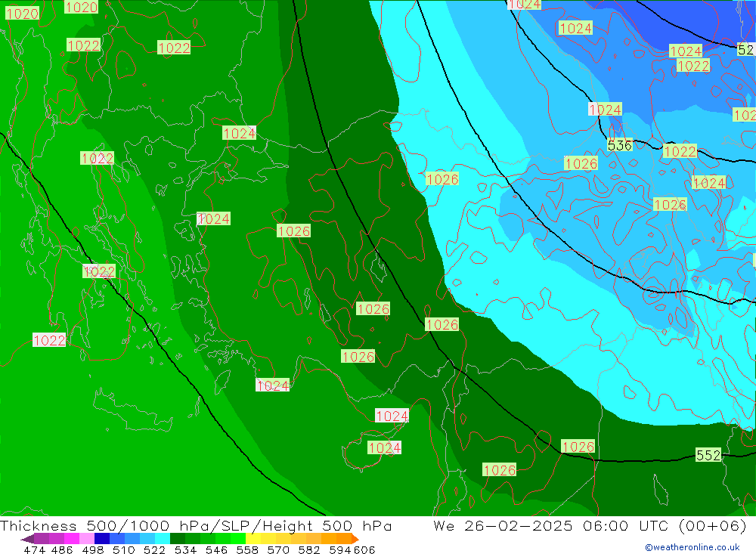Select the cyan legend swatch above 522

click(163, 539)
